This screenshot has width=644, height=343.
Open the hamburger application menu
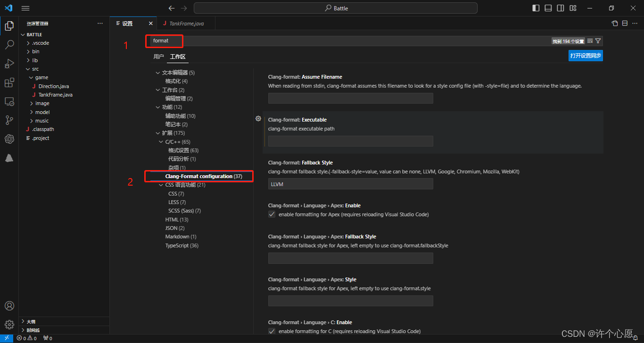point(25,8)
